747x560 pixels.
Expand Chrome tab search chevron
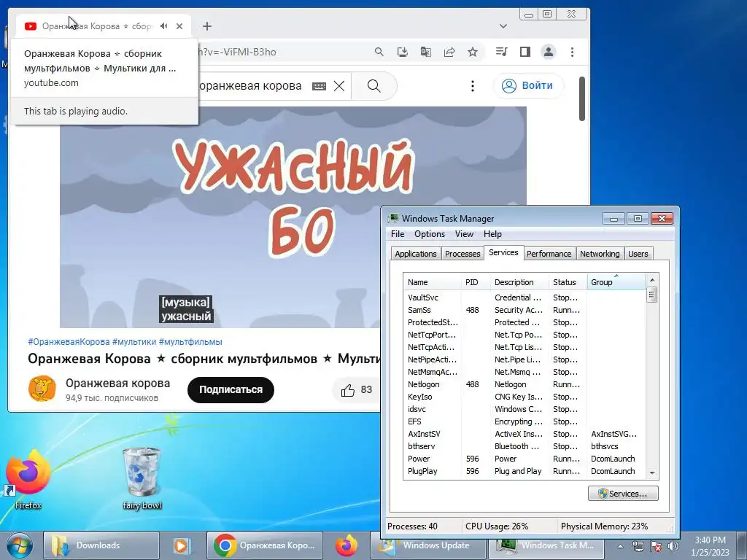[503, 26]
